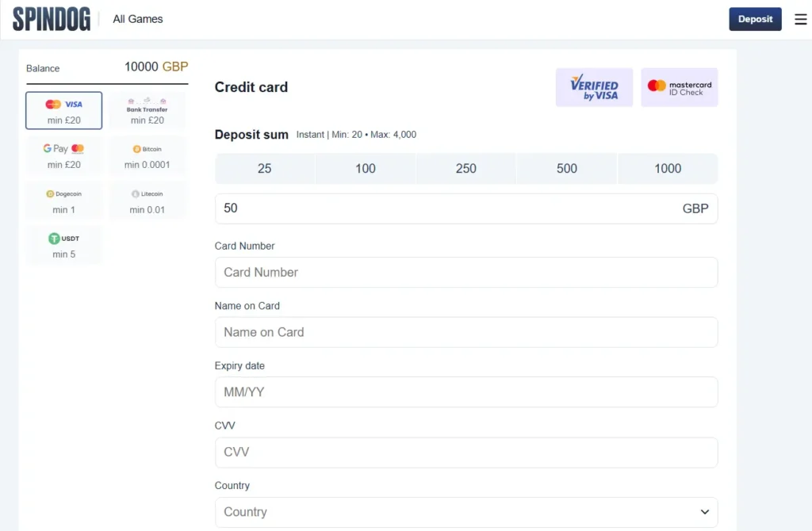The width and height of the screenshot is (812, 531).
Task: Open the All Games menu
Action: coord(137,18)
